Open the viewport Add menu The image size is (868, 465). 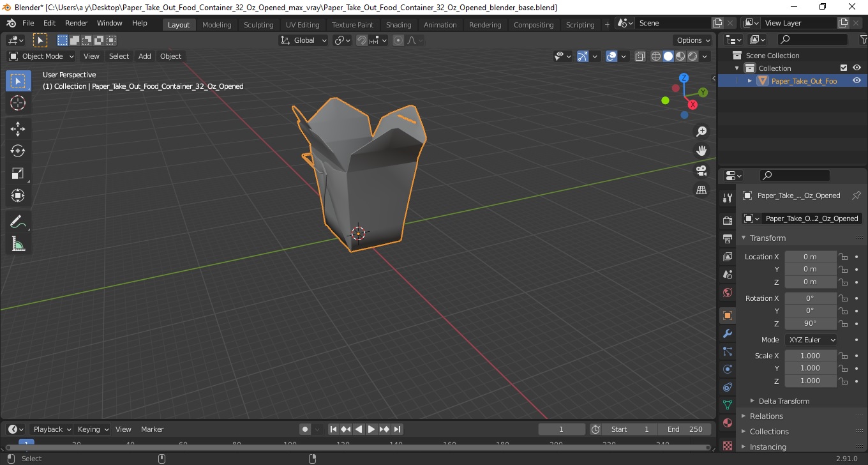[x=145, y=56]
